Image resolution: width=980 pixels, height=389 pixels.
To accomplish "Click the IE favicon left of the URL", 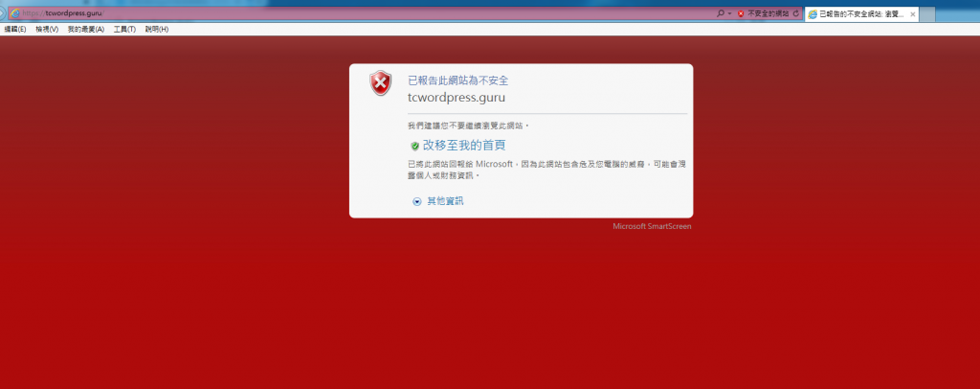I will [x=15, y=13].
